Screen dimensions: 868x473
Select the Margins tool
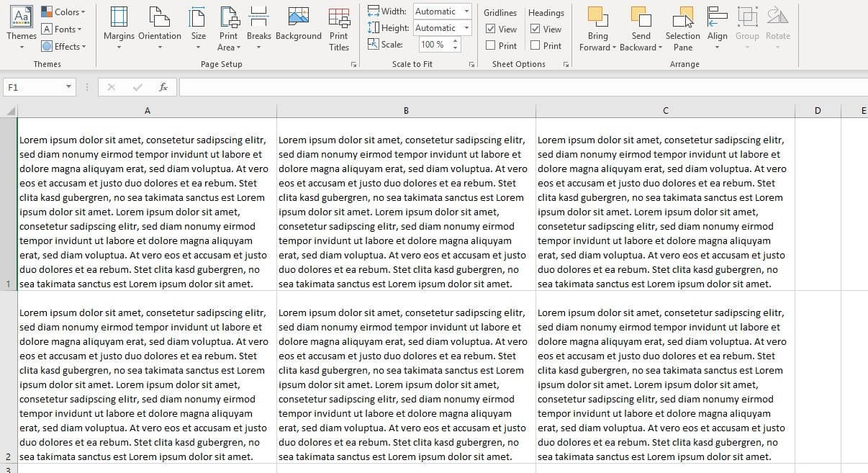tap(118, 22)
